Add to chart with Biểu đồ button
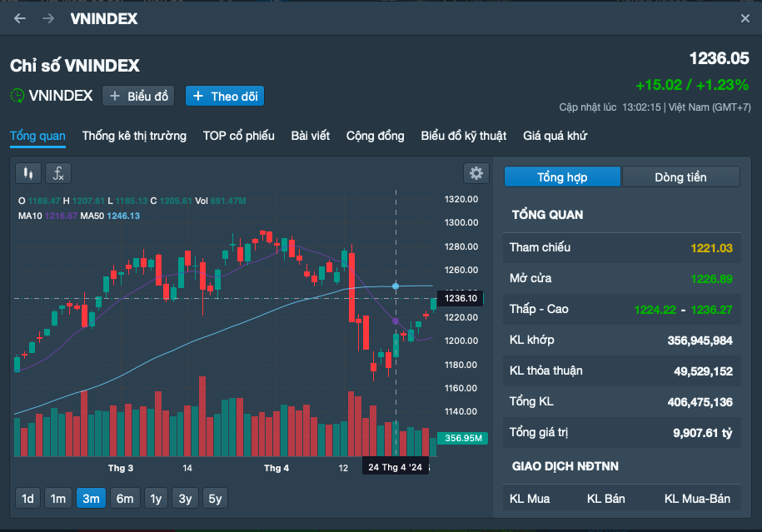Viewport: 762px width, 532px height. [138, 97]
